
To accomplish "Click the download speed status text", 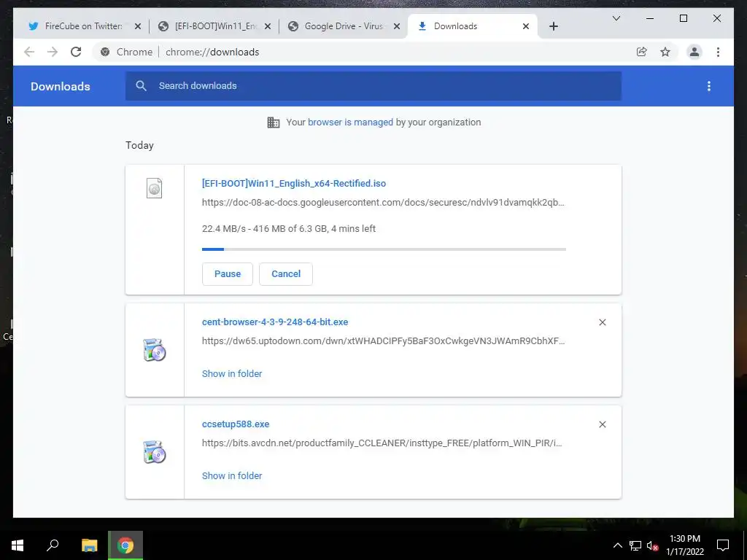I will coord(289,228).
